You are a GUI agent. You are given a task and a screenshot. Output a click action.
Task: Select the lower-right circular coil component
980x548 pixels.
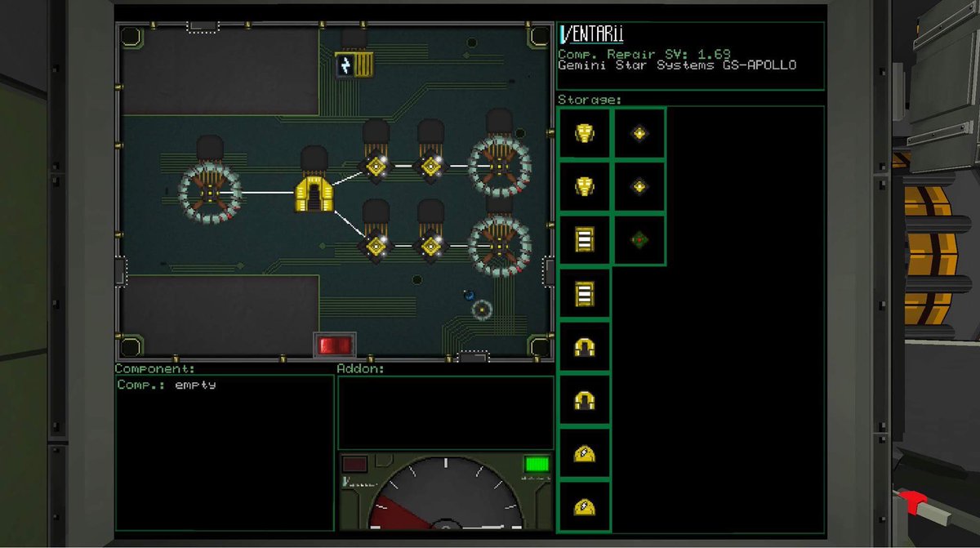click(499, 245)
